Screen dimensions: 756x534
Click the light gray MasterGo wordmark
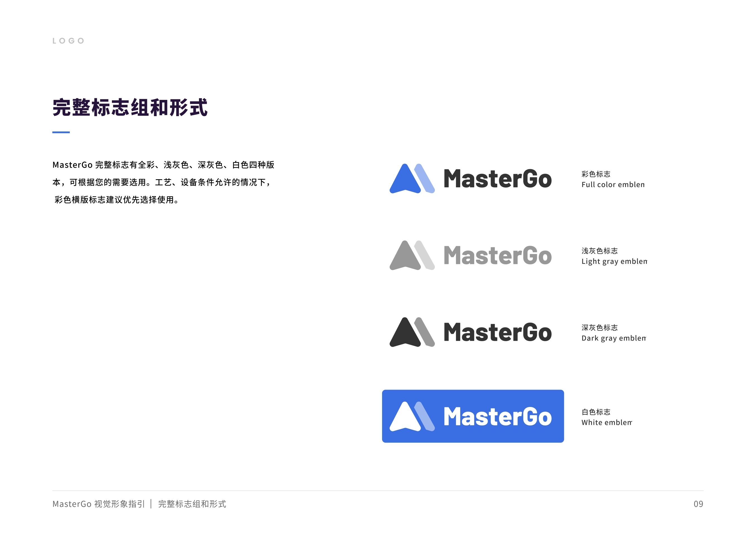498,255
